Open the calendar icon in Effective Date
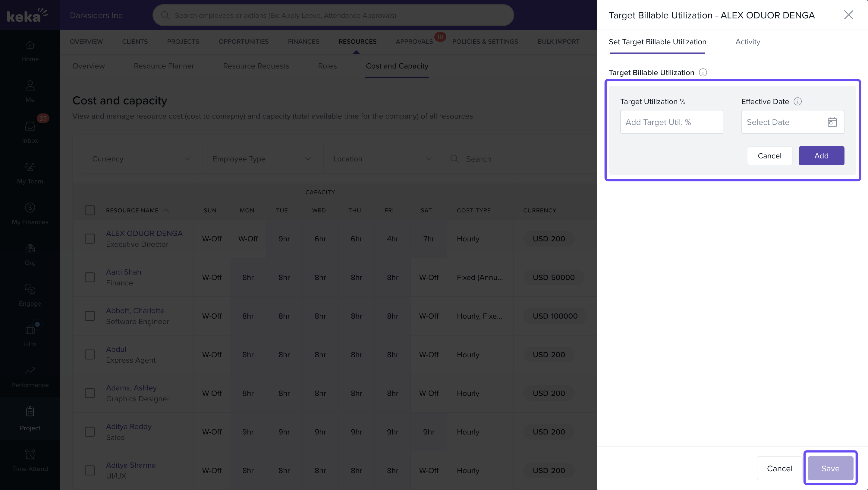 point(832,122)
